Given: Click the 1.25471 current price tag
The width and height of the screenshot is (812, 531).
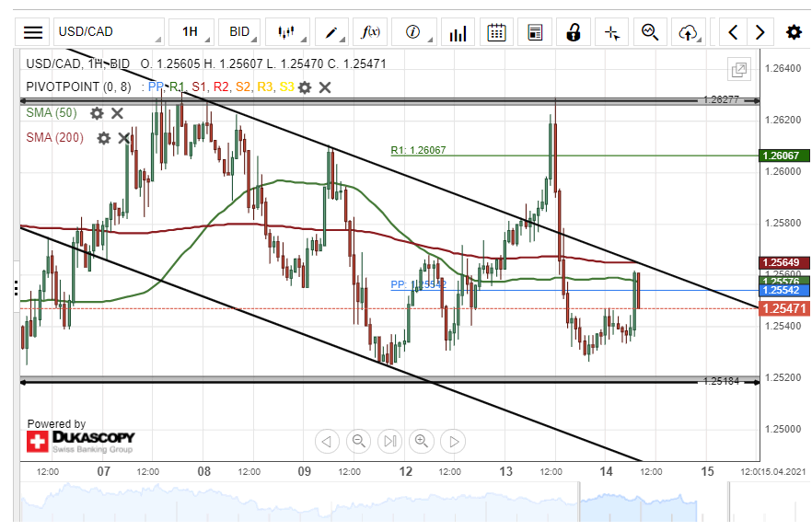Looking at the screenshot, I should click(783, 308).
